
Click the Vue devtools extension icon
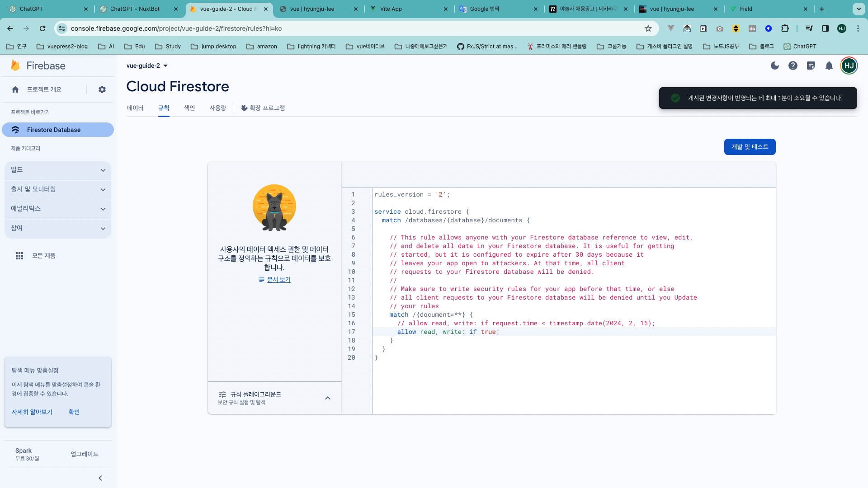coord(671,28)
